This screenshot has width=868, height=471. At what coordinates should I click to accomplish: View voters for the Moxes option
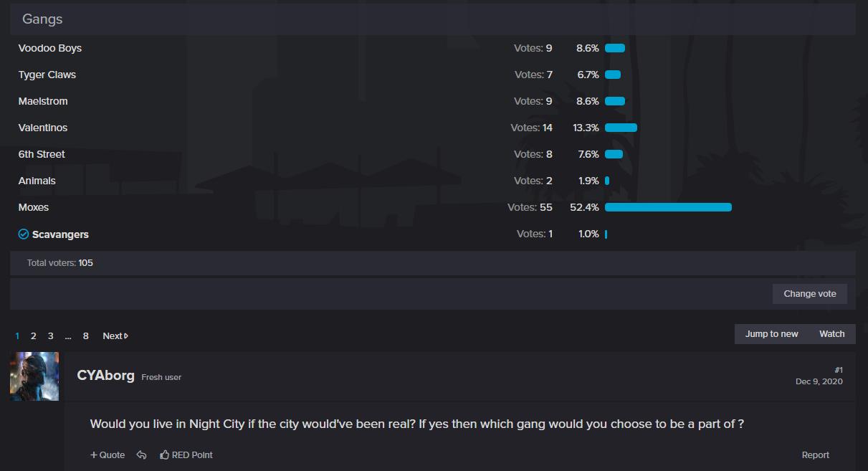coord(530,207)
